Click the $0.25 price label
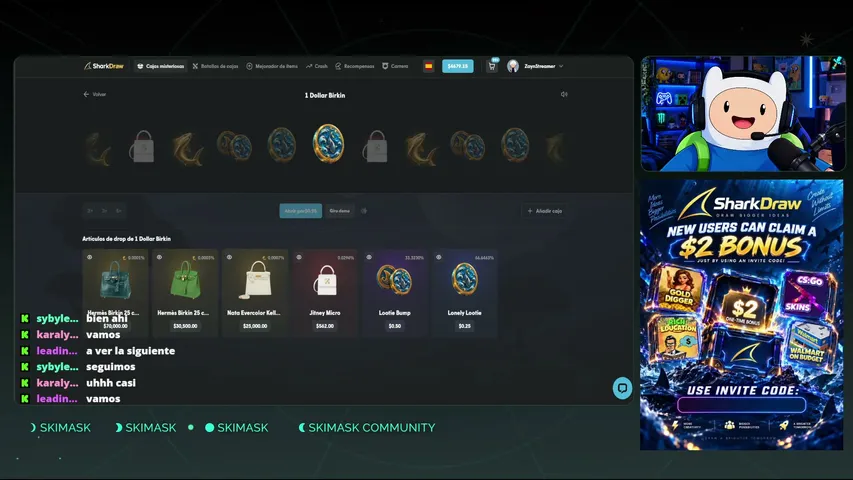The height and width of the screenshot is (480, 853). point(464,326)
